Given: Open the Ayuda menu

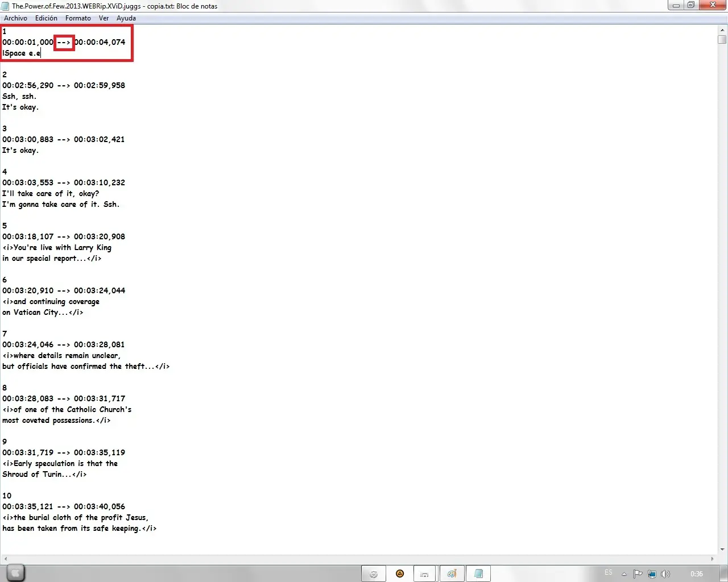Looking at the screenshot, I should pyautogui.click(x=126, y=18).
